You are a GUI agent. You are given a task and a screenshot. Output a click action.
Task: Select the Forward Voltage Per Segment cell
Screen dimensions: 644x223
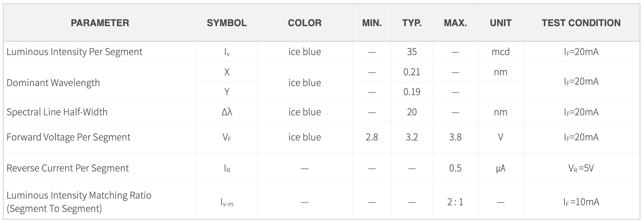(100, 137)
